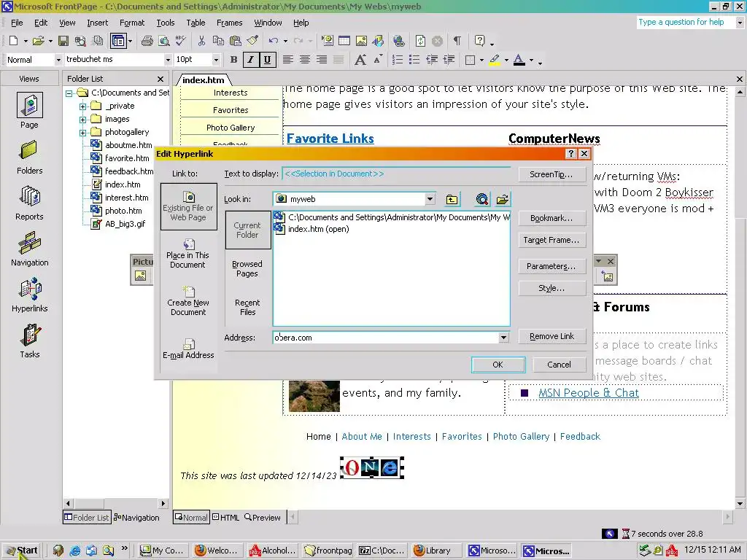Screen dimensions: 747x560
Task: Expand the _private folder
Action: pos(83,106)
